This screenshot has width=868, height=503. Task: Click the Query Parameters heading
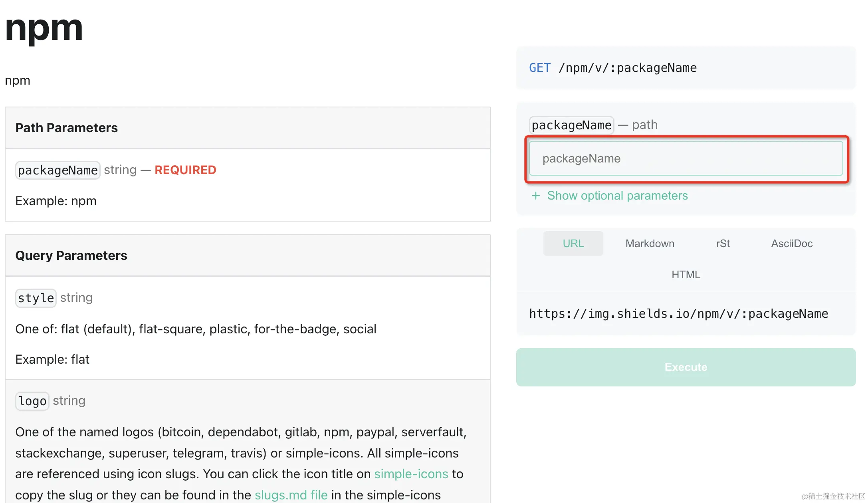71,255
